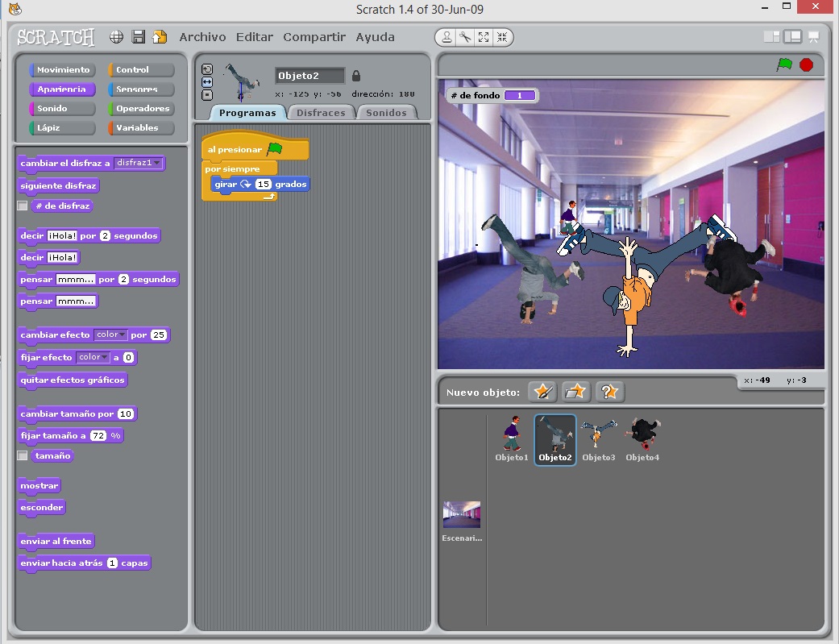The image size is (839, 644).
Task: Toggle the lock next to Objeto2
Action: tap(355, 75)
